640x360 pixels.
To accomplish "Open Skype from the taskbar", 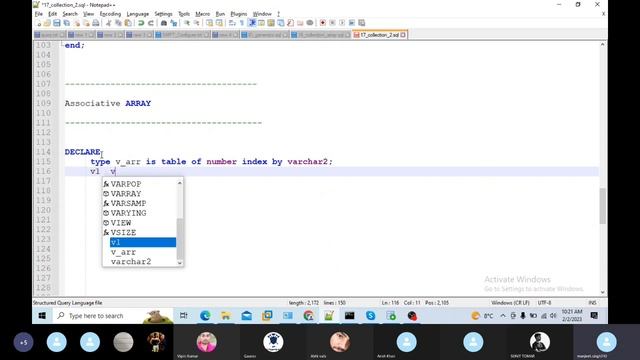I will [x=370, y=316].
